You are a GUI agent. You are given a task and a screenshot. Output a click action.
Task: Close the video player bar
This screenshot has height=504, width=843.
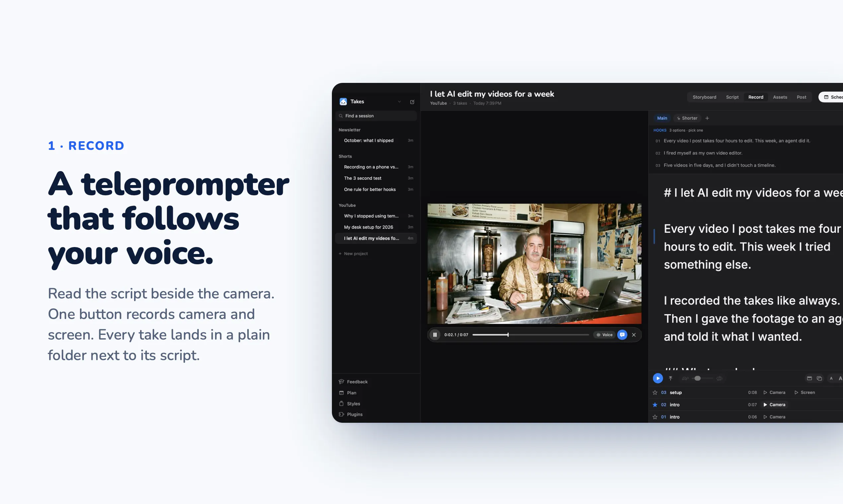[x=634, y=335]
